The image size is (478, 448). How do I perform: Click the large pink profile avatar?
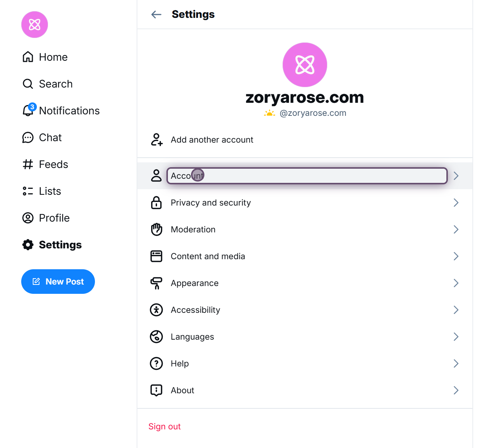[x=305, y=65]
